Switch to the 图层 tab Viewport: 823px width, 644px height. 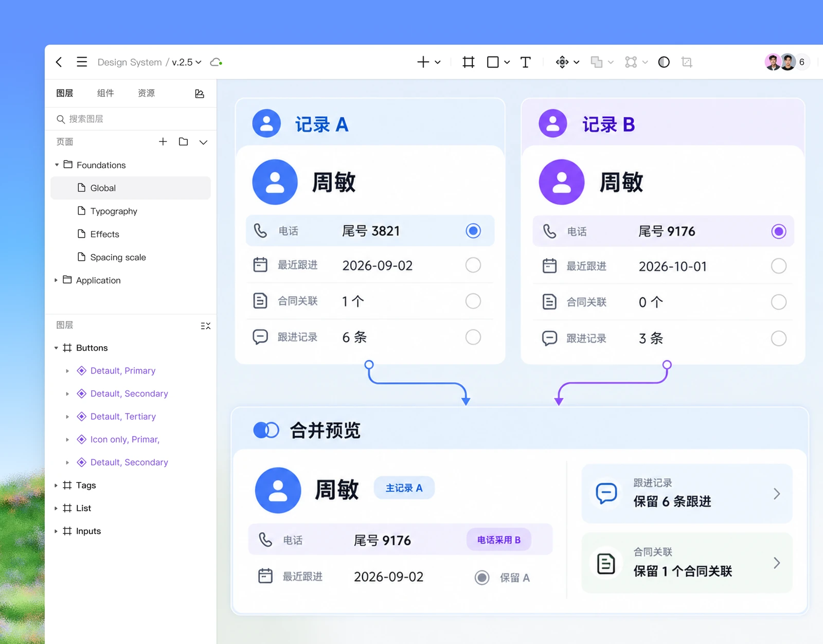coord(65,93)
